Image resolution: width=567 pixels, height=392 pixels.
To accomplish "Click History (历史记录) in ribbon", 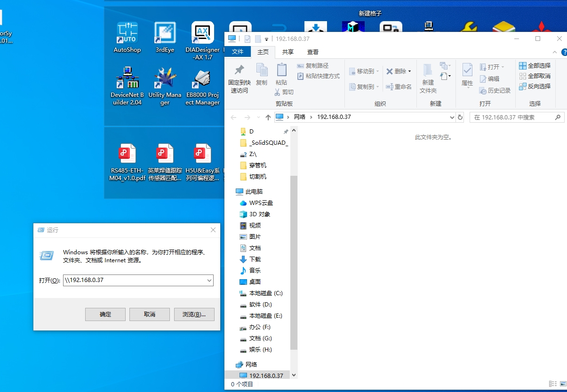I will 495,91.
